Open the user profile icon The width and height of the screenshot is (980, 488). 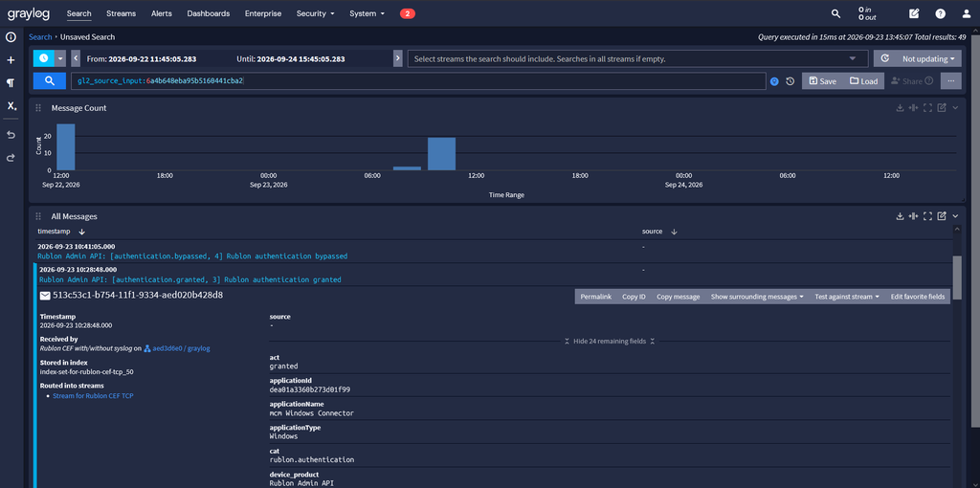(x=967, y=13)
